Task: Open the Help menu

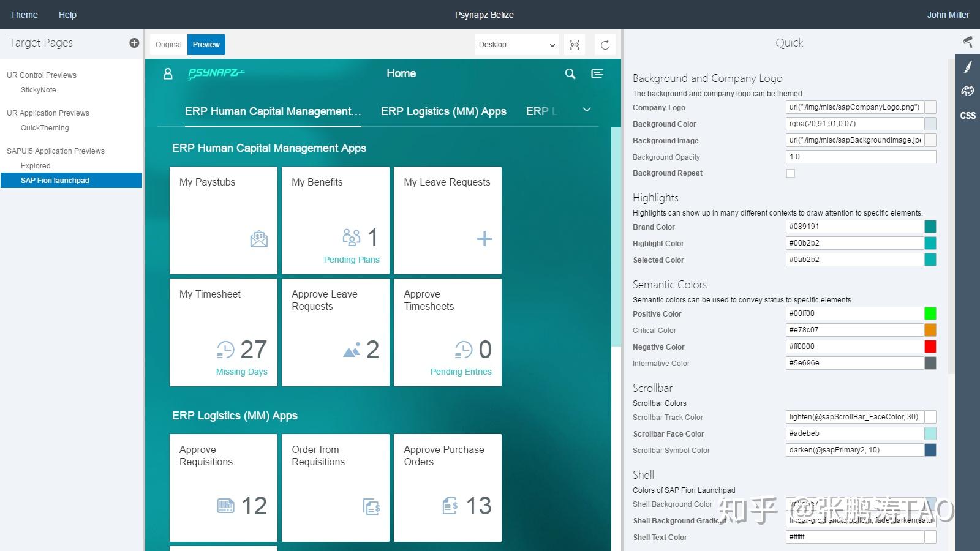Action: point(67,15)
